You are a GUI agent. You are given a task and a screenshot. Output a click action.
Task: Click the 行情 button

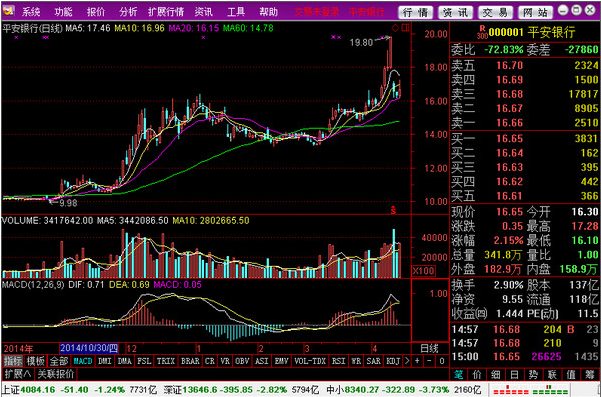[x=415, y=12]
